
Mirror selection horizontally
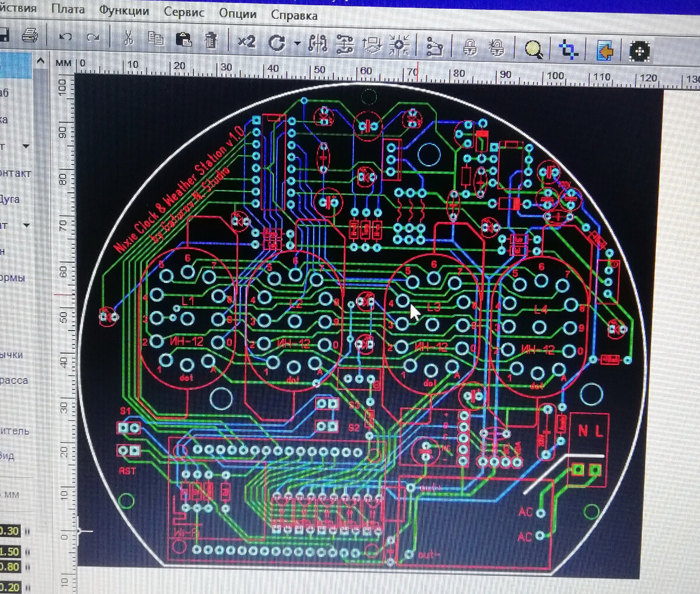point(318,44)
